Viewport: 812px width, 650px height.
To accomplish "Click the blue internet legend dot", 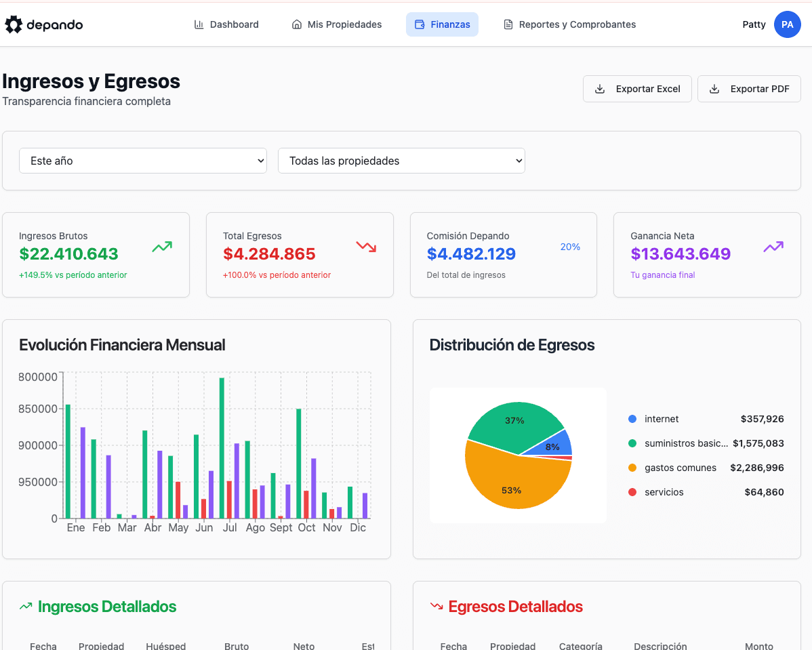I will click(x=632, y=419).
